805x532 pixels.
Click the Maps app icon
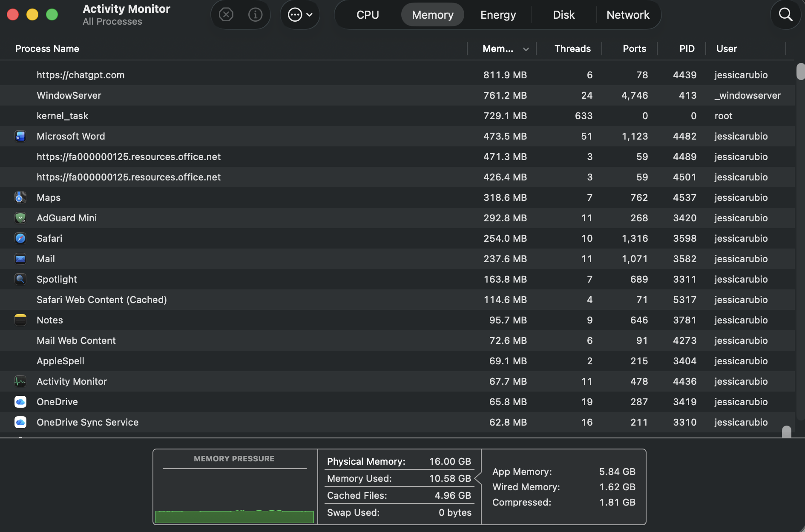tap(20, 197)
